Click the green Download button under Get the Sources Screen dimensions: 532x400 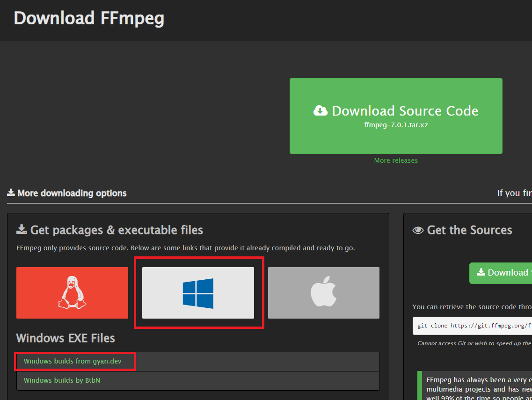[501, 273]
